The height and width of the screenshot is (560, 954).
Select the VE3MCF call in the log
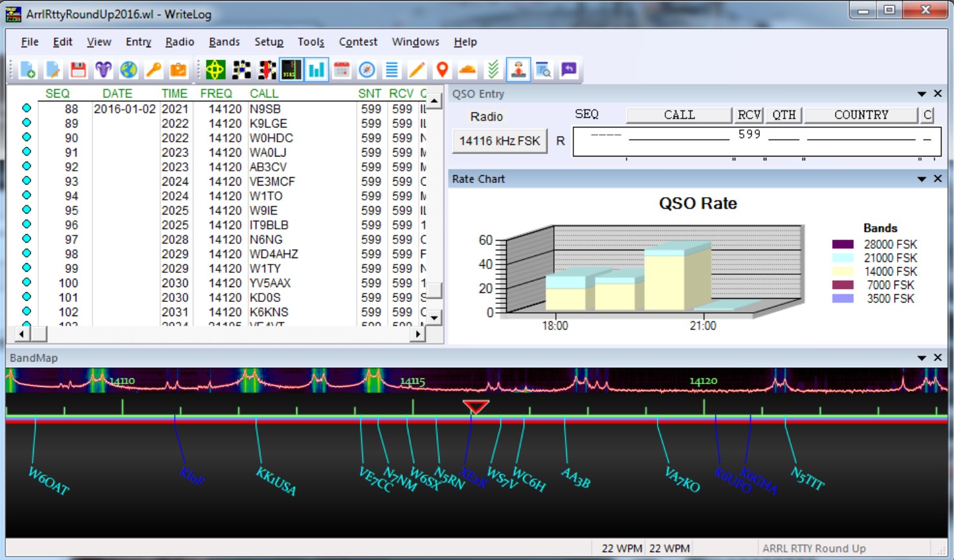[272, 182]
